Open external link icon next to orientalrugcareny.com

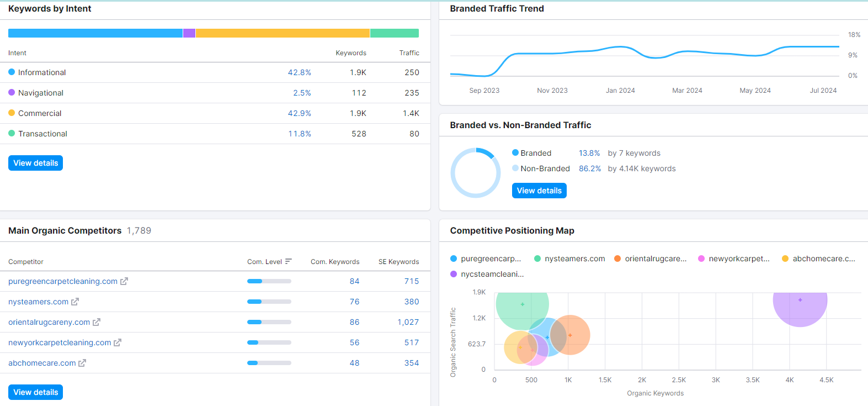point(97,322)
